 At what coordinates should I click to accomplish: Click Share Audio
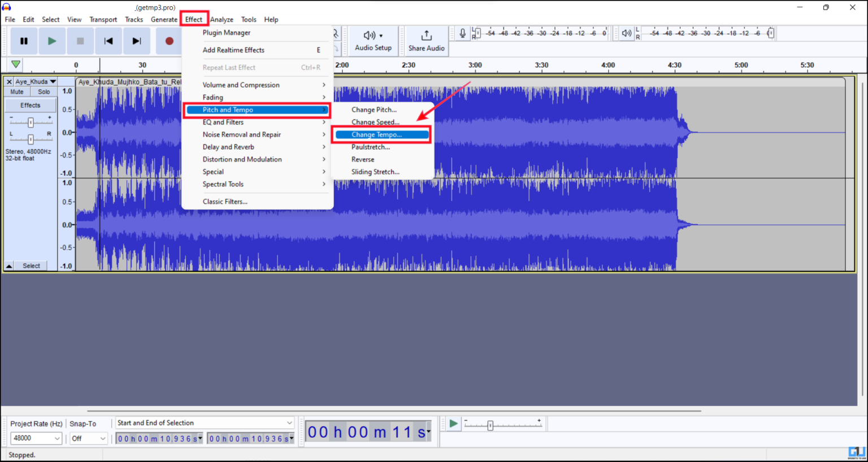pos(426,41)
